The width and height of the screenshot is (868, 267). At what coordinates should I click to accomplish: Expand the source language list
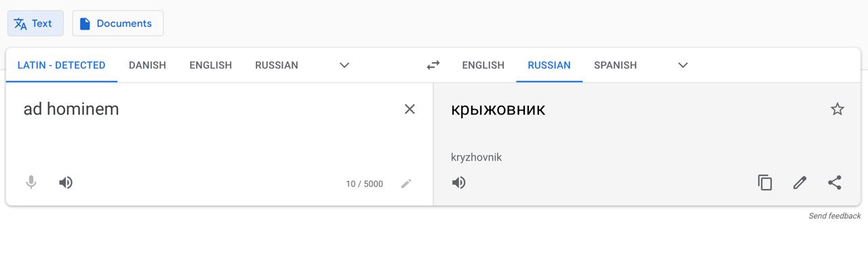tap(344, 65)
